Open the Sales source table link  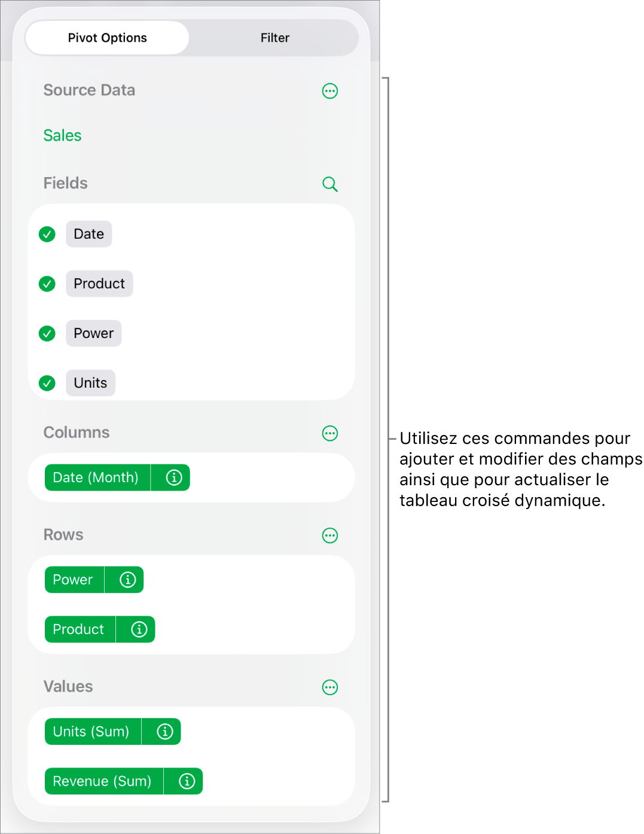pos(62,135)
